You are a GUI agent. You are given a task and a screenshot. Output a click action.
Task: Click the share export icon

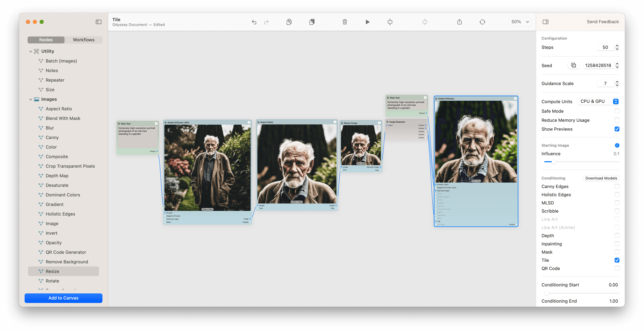(459, 22)
